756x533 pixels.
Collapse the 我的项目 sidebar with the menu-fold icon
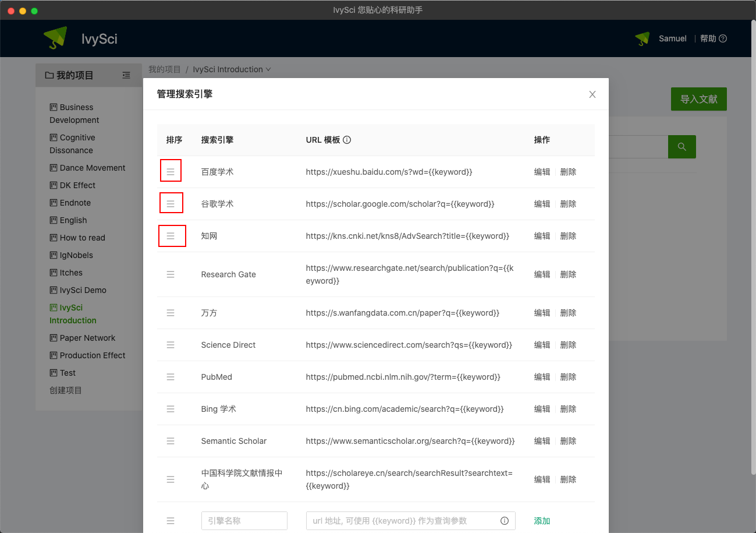(x=126, y=75)
